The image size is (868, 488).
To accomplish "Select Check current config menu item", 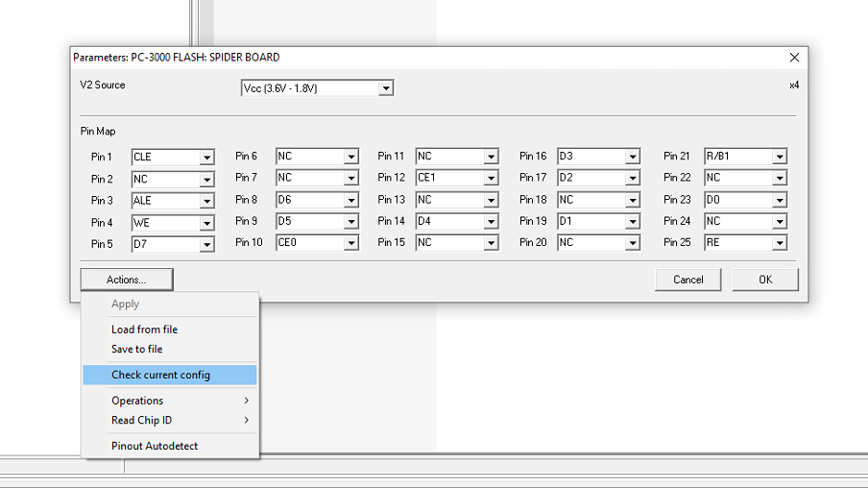I will tap(160, 375).
